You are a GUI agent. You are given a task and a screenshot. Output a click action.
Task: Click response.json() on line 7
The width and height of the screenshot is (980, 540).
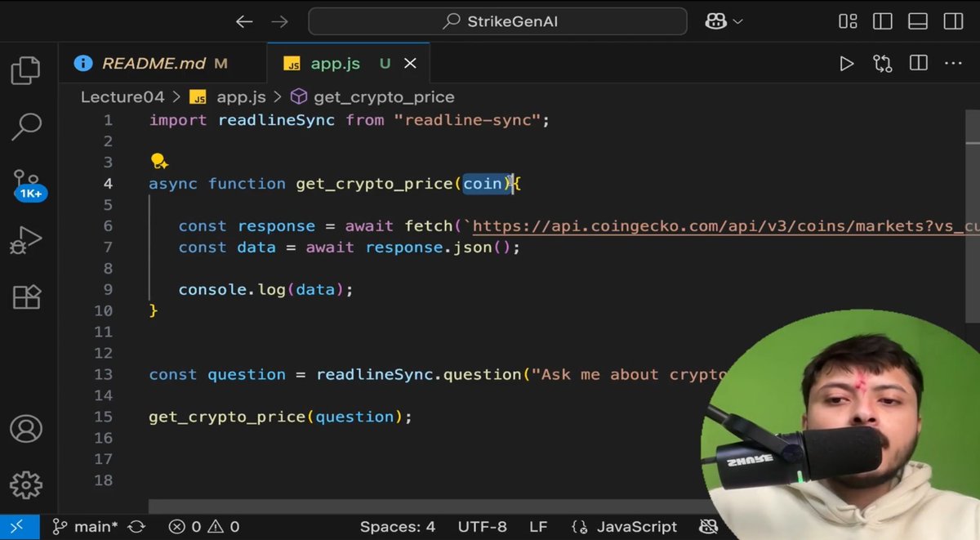[438, 247]
